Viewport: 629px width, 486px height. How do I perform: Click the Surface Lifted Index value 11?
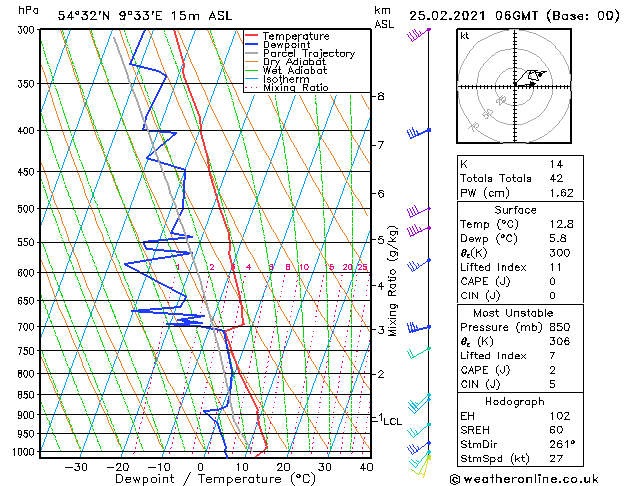pos(556,267)
